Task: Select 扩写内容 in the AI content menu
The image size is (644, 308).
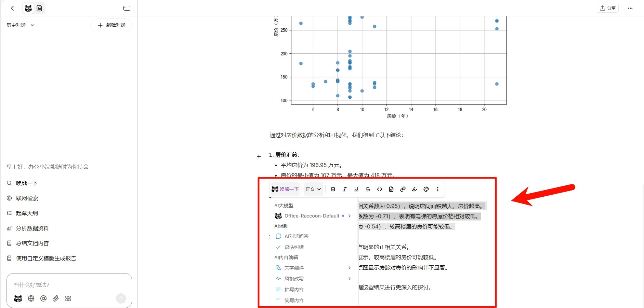Action: [x=294, y=289]
